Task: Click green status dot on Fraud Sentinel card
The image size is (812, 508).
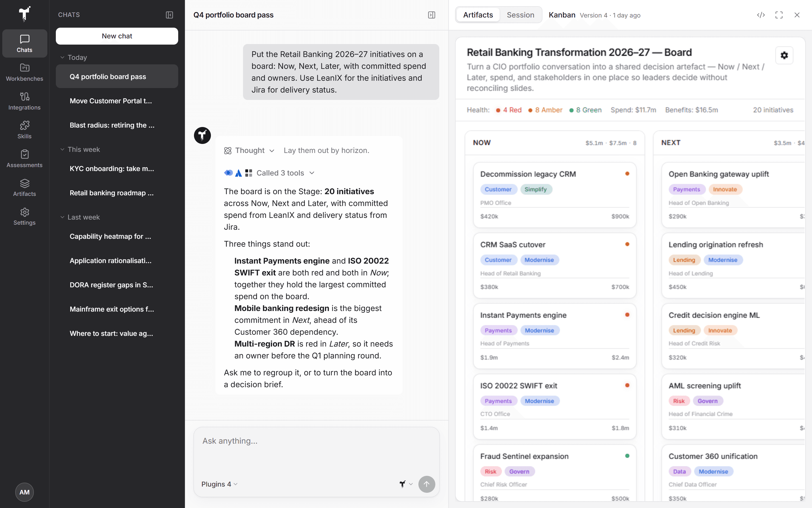Action: coord(627,456)
